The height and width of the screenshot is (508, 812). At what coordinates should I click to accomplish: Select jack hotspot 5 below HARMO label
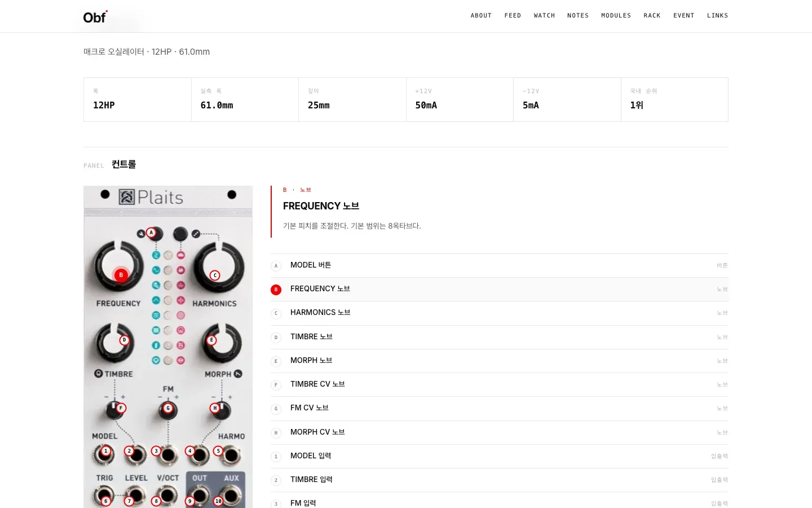[x=218, y=451]
